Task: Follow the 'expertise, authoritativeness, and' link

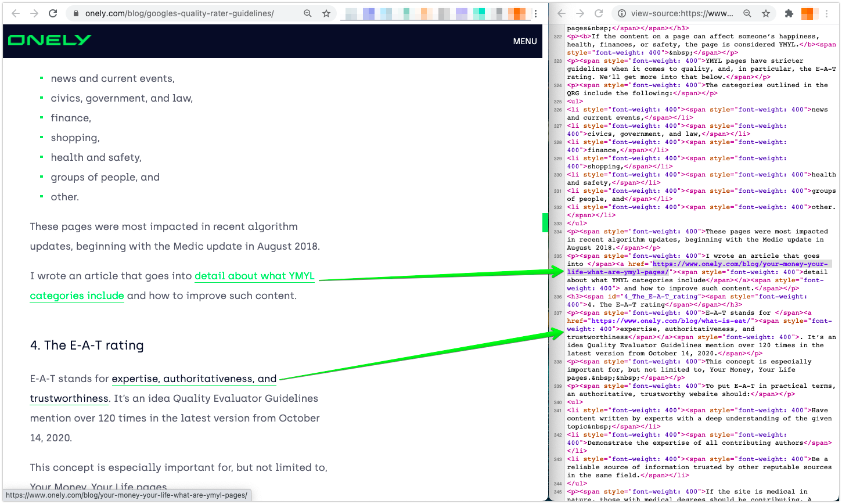Action: coord(194,379)
